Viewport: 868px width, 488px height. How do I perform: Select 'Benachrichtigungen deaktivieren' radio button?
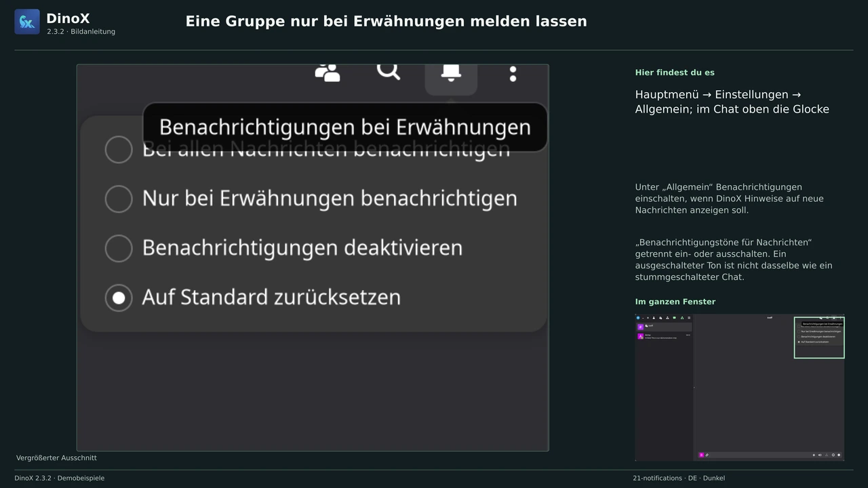click(119, 248)
